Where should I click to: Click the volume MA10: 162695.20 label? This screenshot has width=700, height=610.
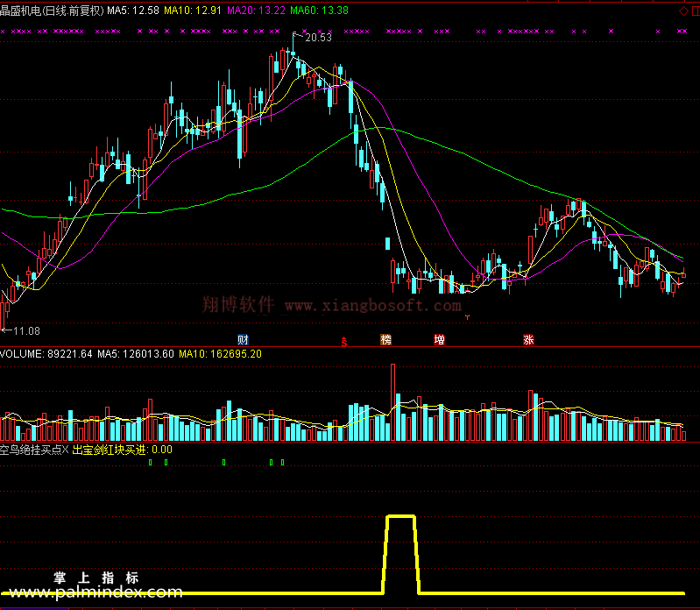pos(220,354)
